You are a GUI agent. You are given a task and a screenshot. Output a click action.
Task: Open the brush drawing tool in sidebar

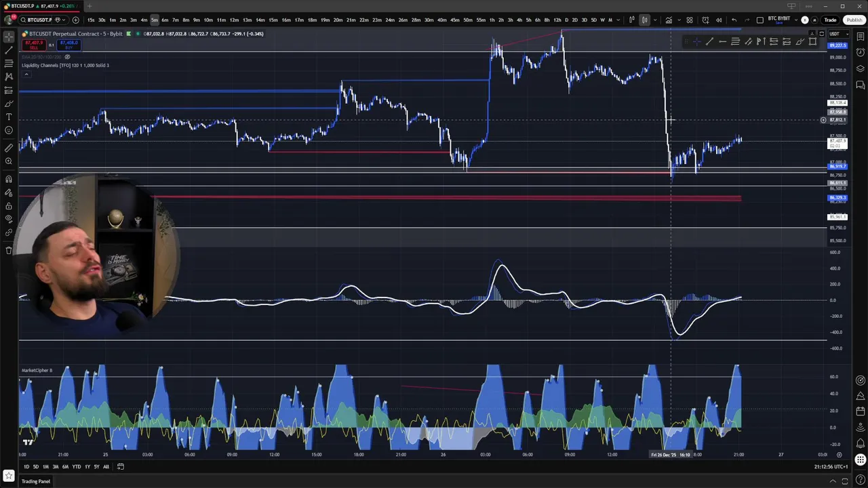point(9,104)
